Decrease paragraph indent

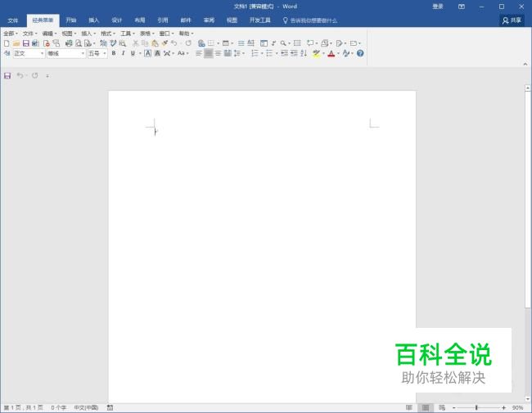pyautogui.click(x=284, y=53)
